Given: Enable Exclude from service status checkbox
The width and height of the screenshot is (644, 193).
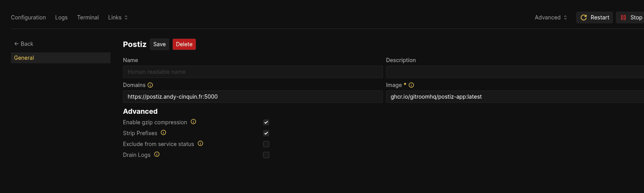Looking at the screenshot, I should pos(266,144).
